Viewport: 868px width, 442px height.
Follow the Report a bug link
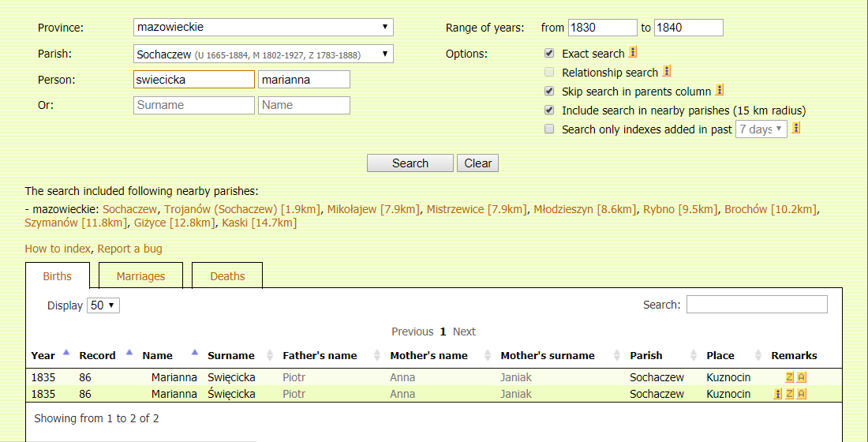pyautogui.click(x=129, y=249)
